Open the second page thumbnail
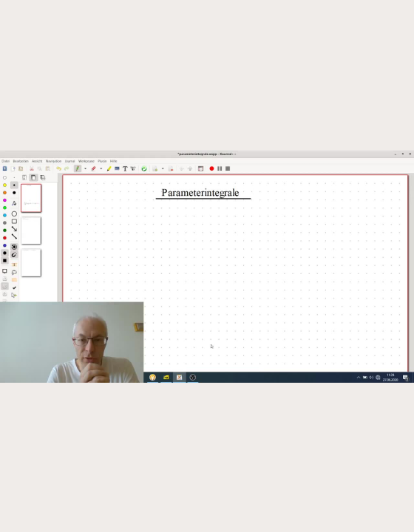This screenshot has height=532, width=414. 31,231
